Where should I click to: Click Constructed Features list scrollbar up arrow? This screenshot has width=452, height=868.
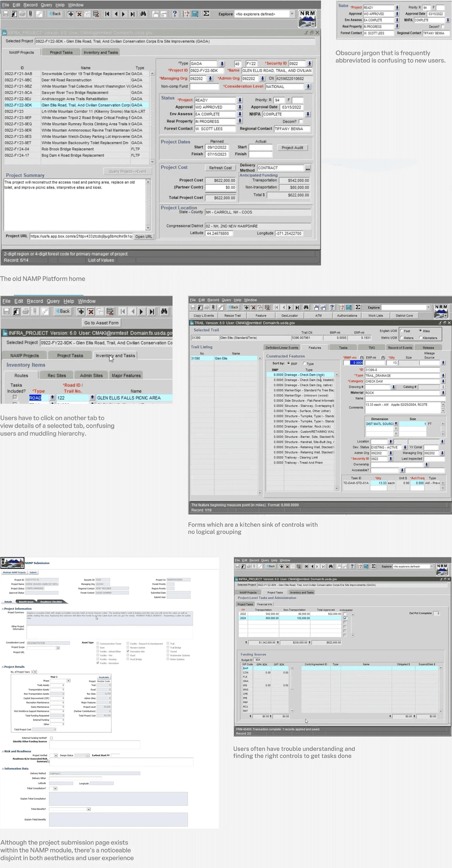point(337,375)
